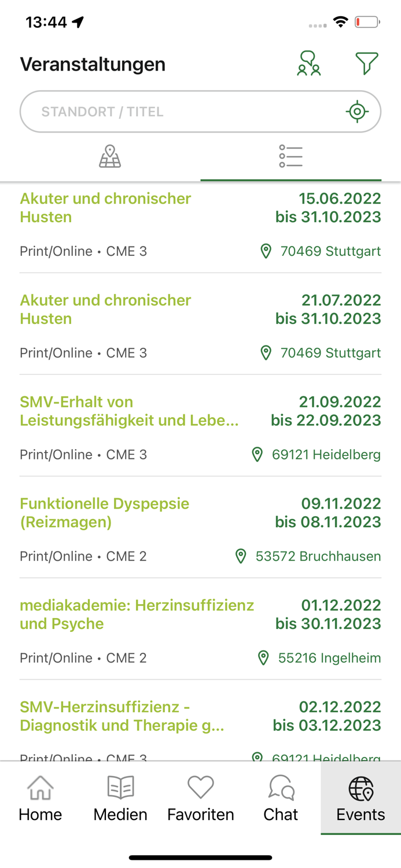Open the Medien section
Viewport: 401px width, 868px height.
(120, 797)
